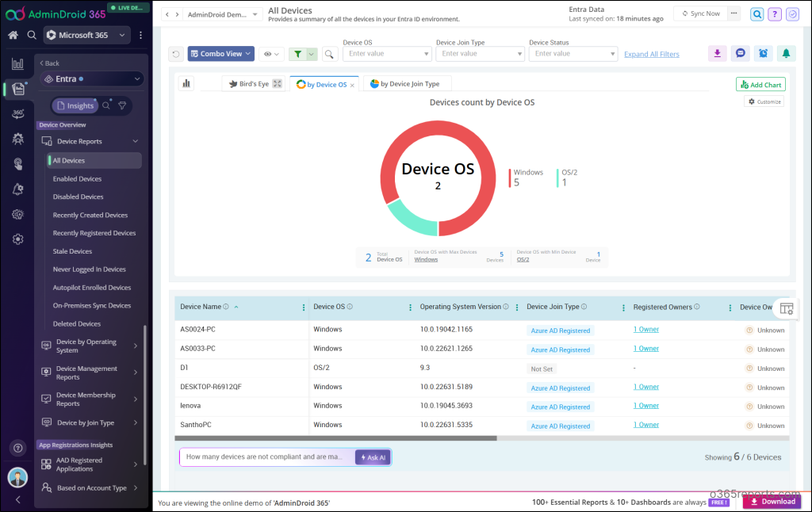The height and width of the screenshot is (512, 812).
Task: Click the alarm clock schedule icon
Action: 764,53
